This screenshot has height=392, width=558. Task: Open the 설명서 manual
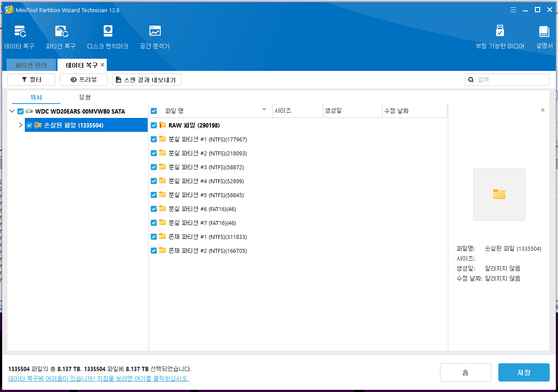[x=544, y=37]
